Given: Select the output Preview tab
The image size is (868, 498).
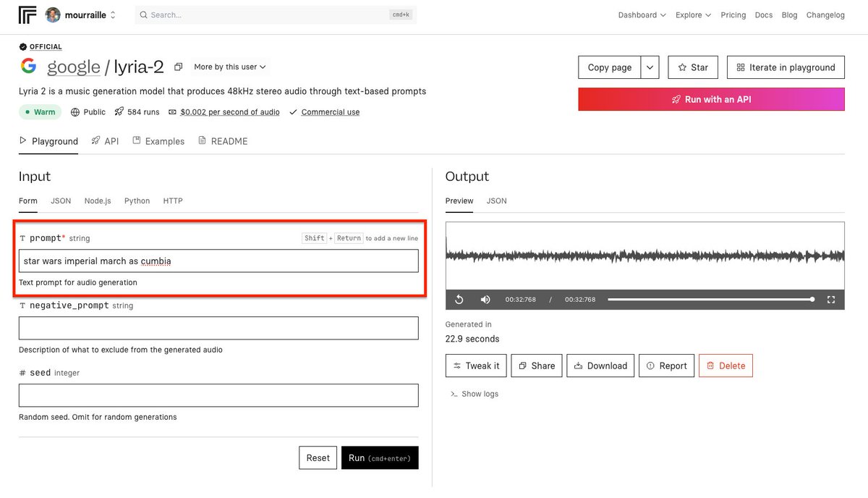Looking at the screenshot, I should click(x=459, y=201).
